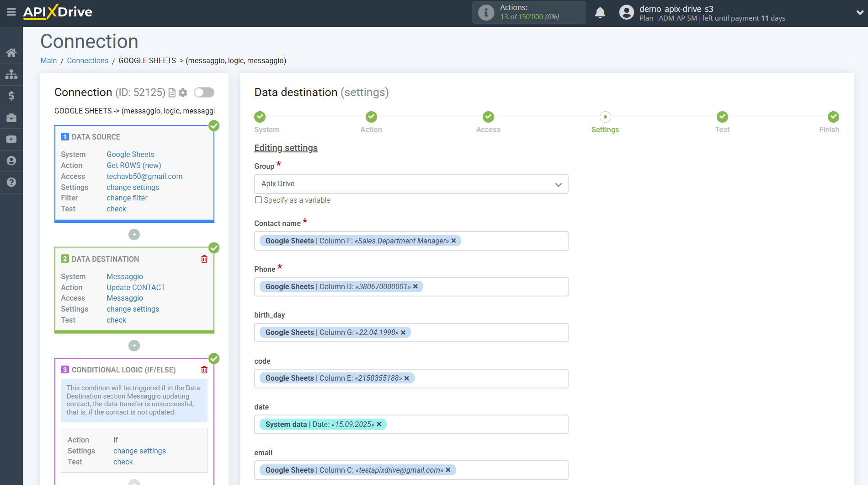This screenshot has height=485, width=868.
Task: Remove the Column G birth_day tag
Action: [x=403, y=333]
